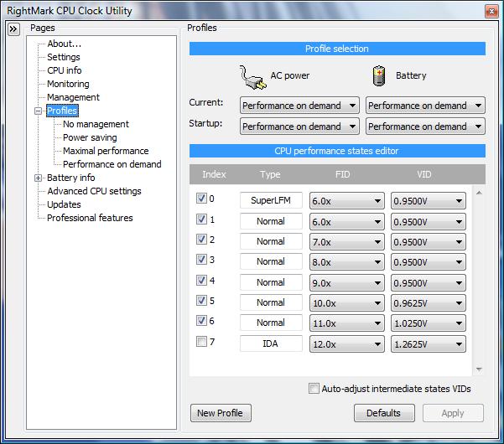Open the 7.0x FID dropdown

347,242
